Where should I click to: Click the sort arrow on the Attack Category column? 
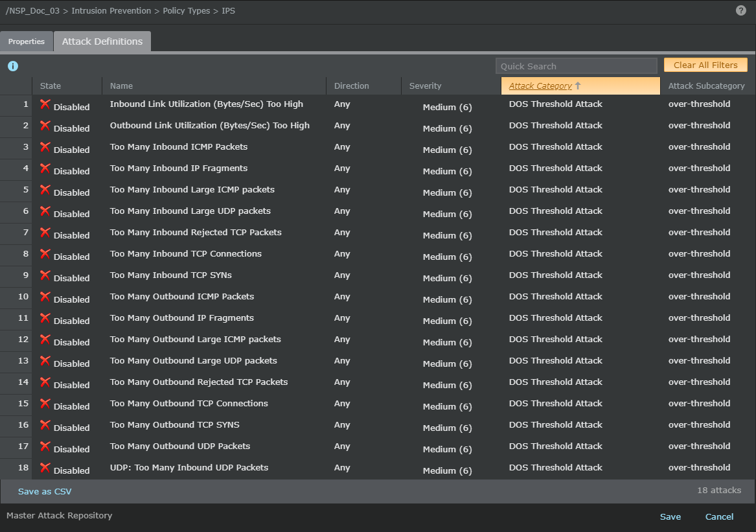click(x=578, y=86)
